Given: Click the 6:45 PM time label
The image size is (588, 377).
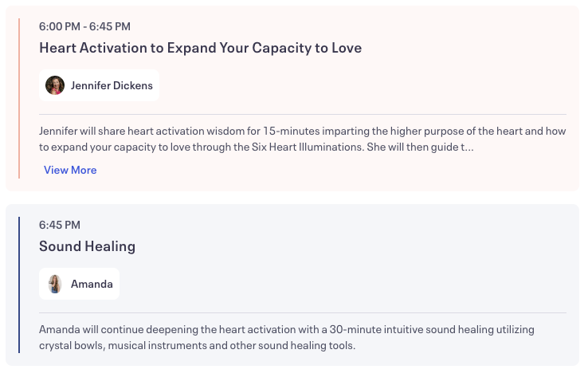Looking at the screenshot, I should point(60,225).
